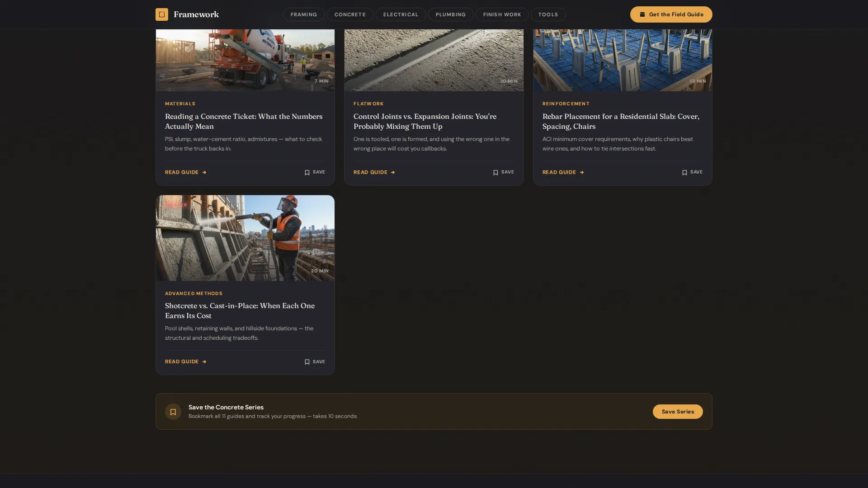Click the ADVANCED METHODS category label
Screen dimensions: 868x488
(193, 293)
